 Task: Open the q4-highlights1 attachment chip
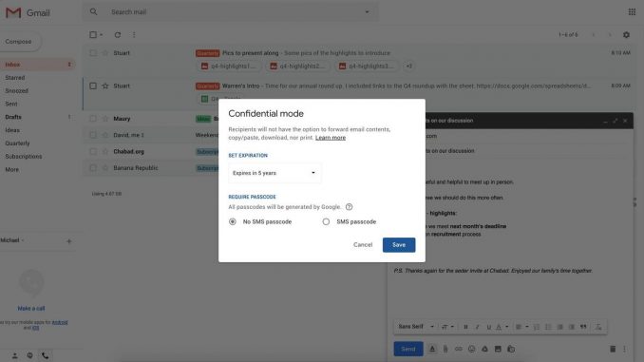[229, 67]
